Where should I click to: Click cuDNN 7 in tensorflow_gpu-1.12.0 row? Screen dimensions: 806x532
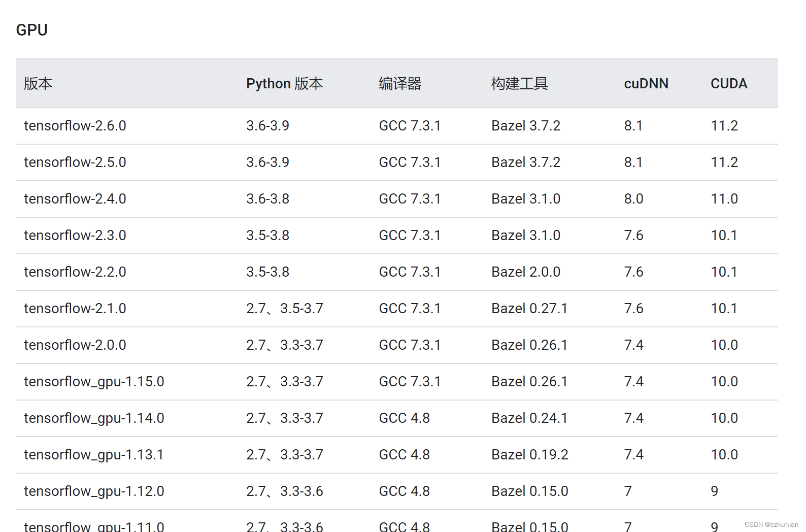[x=628, y=491]
